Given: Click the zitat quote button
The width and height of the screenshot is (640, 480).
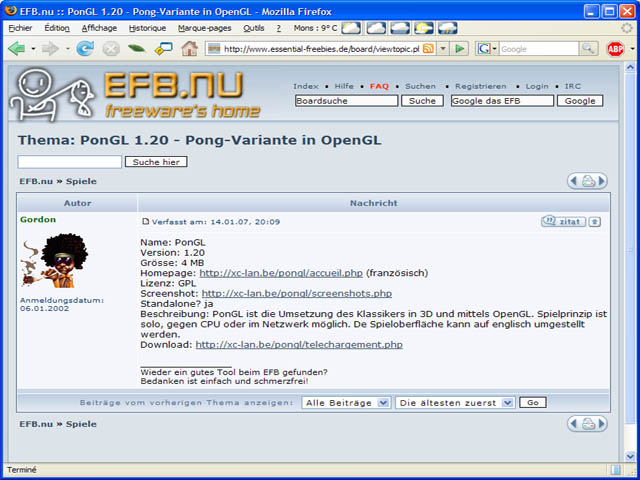Looking at the screenshot, I should [564, 222].
